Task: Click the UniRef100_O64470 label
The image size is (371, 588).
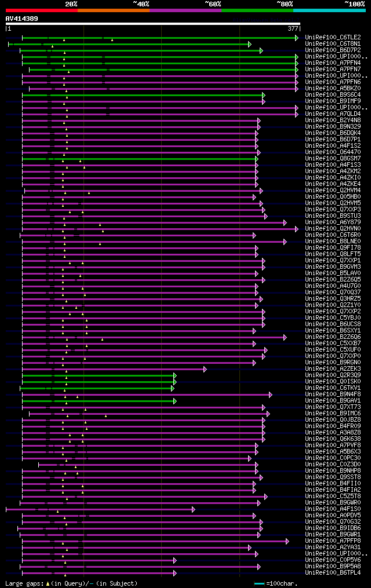Action: (333, 152)
